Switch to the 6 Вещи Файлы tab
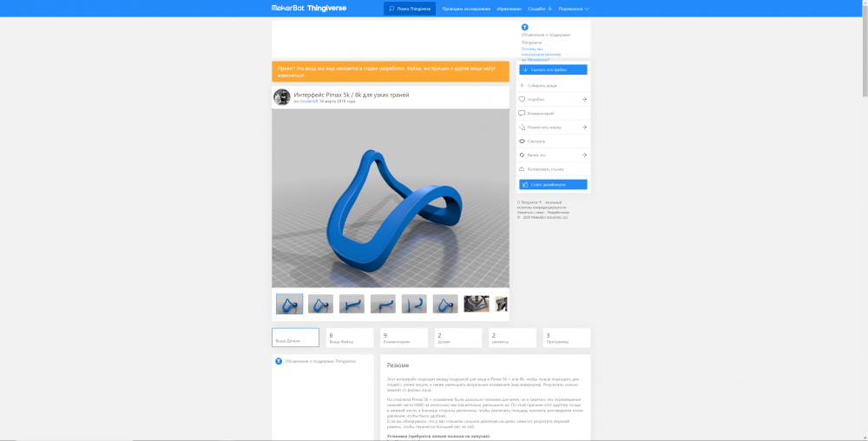 350,338
